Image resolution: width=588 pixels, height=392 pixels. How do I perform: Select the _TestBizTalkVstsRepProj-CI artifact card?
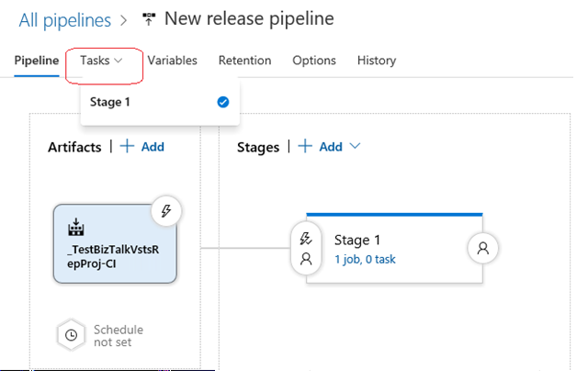coord(115,244)
